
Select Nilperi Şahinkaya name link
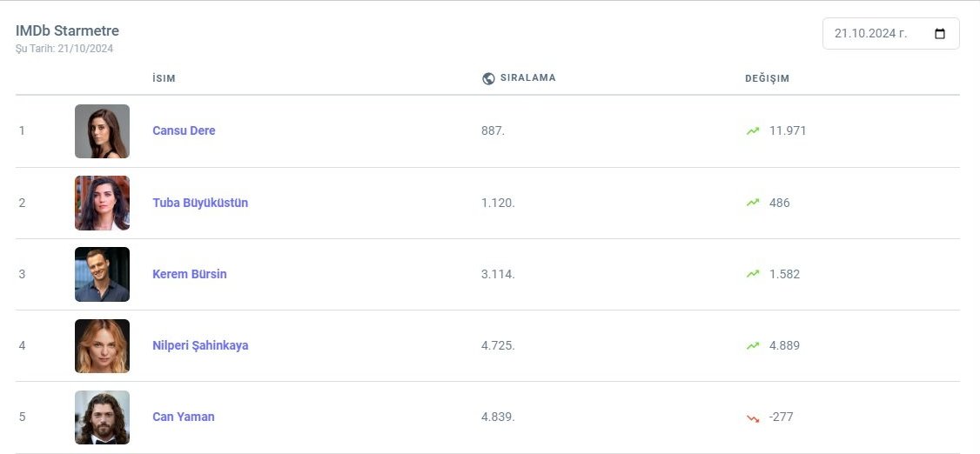tap(200, 345)
